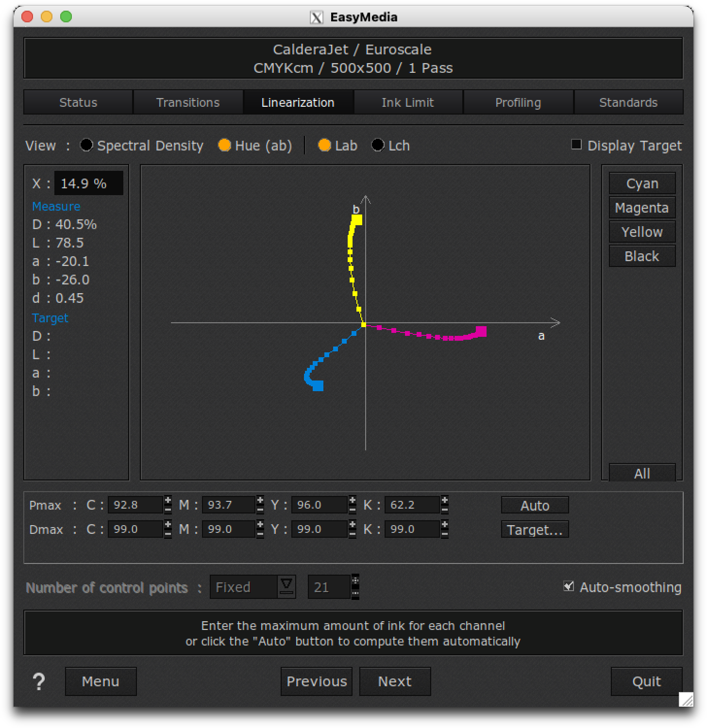Click the control points number field 21
The width and height of the screenshot is (707, 728).
click(x=329, y=587)
